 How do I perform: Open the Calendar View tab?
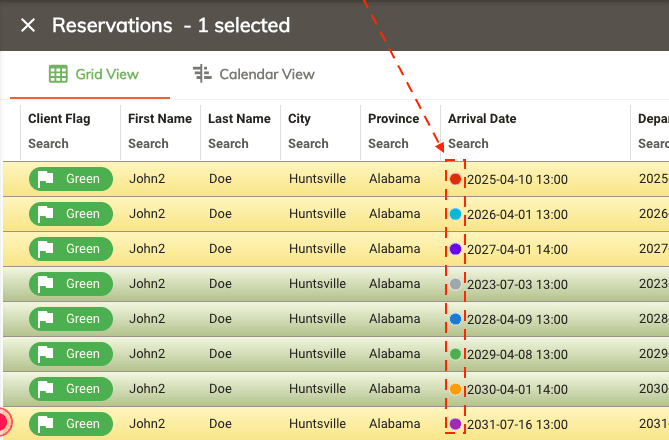[254, 74]
